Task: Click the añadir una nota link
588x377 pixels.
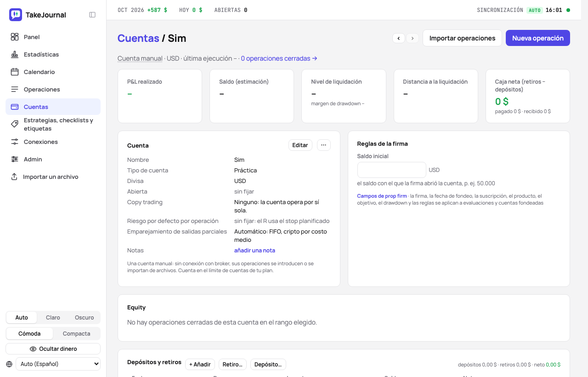Action: coord(254,251)
